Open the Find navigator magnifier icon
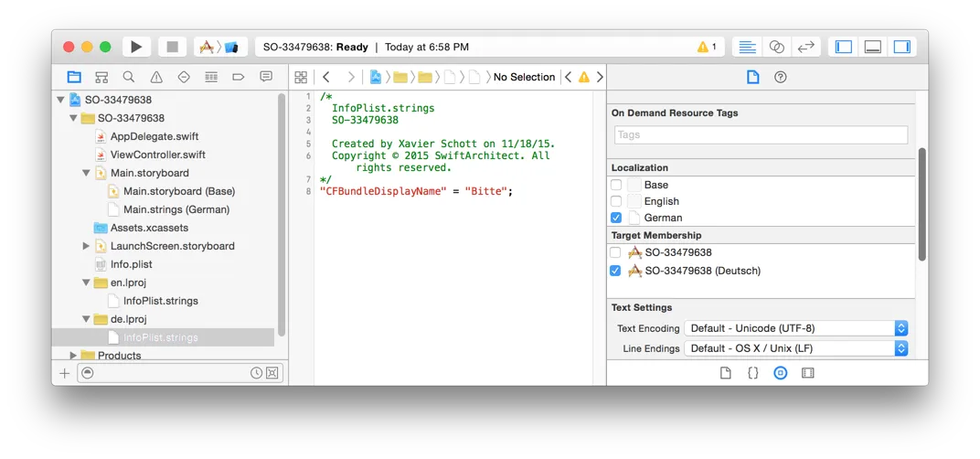 point(129,77)
